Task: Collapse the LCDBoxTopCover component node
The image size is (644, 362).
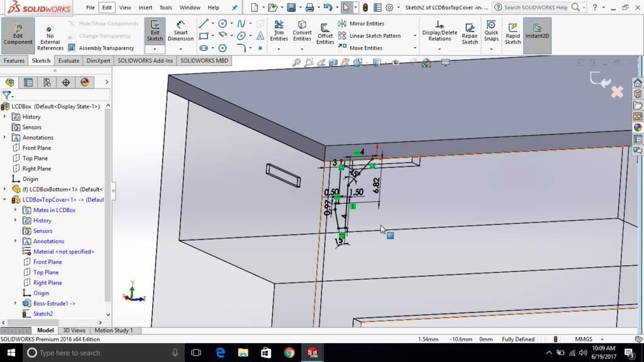Action: pyautogui.click(x=5, y=199)
